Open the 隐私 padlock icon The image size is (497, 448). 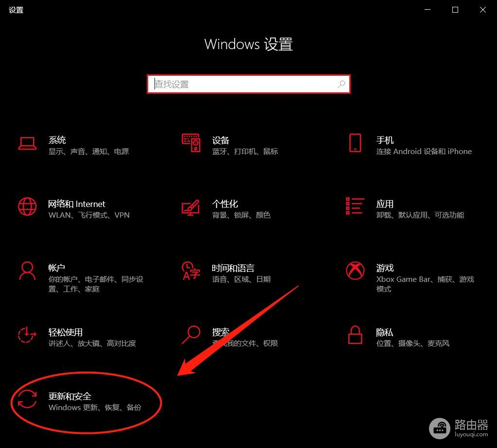[x=355, y=335]
